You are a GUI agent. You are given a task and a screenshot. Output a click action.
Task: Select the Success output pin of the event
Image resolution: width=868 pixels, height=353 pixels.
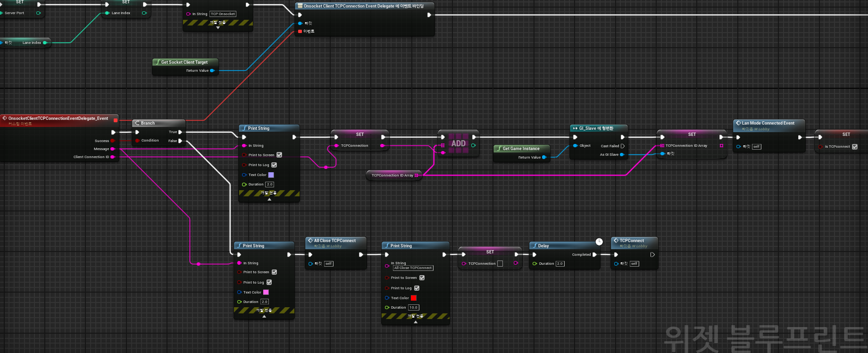pyautogui.click(x=112, y=141)
